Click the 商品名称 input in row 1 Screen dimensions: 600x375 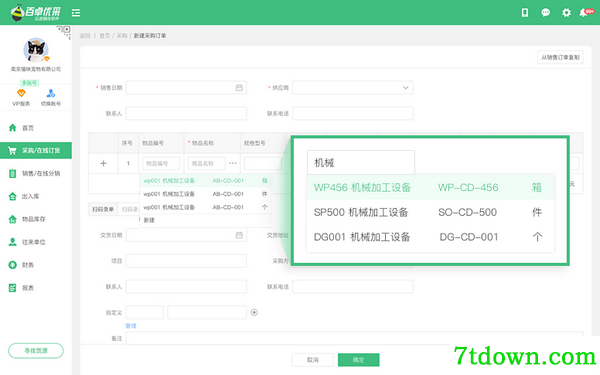point(207,163)
